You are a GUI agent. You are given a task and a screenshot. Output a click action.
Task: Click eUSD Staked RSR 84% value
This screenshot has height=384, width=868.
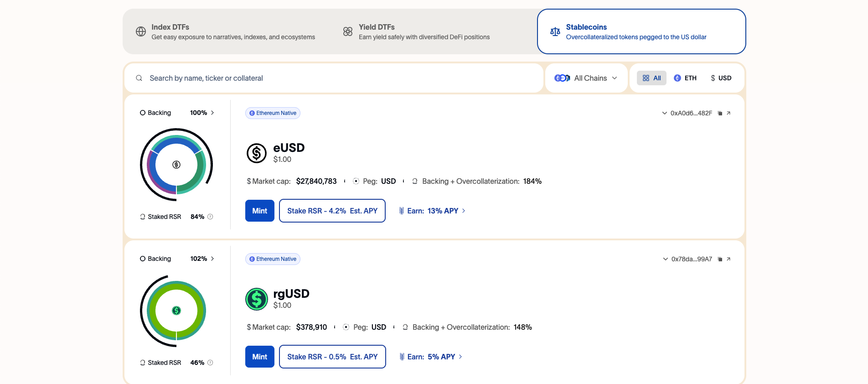pyautogui.click(x=197, y=217)
